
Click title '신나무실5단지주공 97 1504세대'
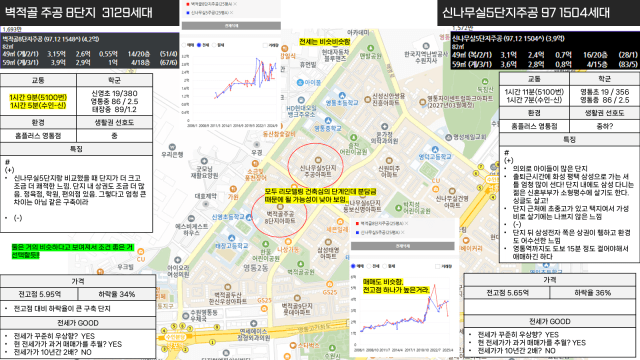click(526, 13)
